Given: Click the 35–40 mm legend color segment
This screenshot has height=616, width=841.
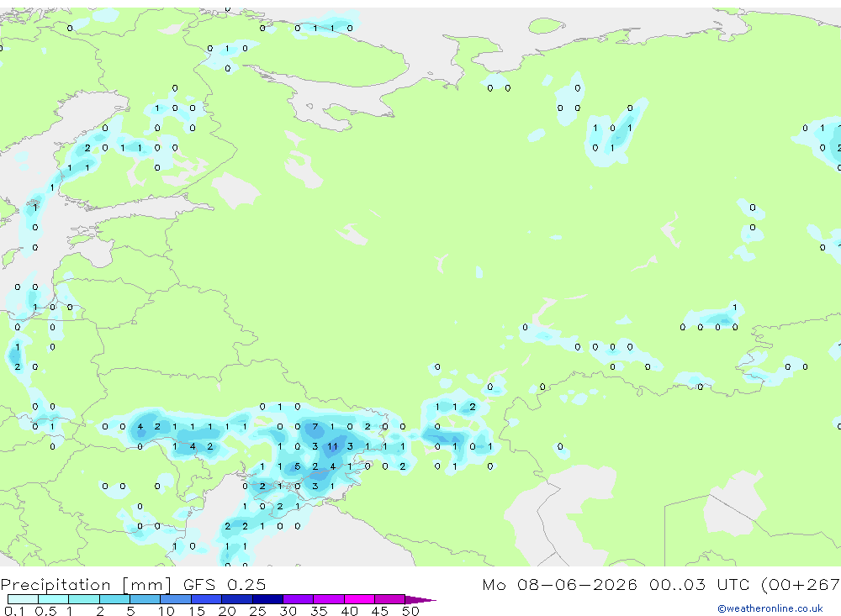Looking at the screenshot, I should 328,599.
